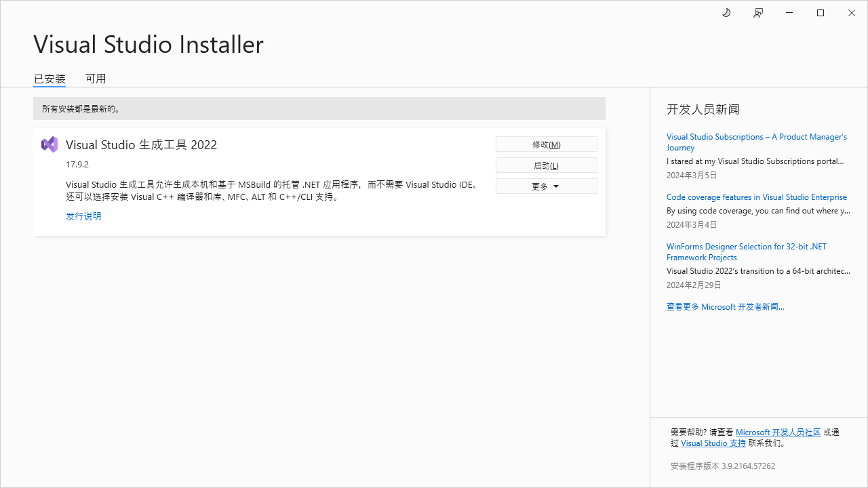Click the 安装程序版本 3.9.2164.57262 text
The height and width of the screenshot is (488, 868).
pos(723,466)
